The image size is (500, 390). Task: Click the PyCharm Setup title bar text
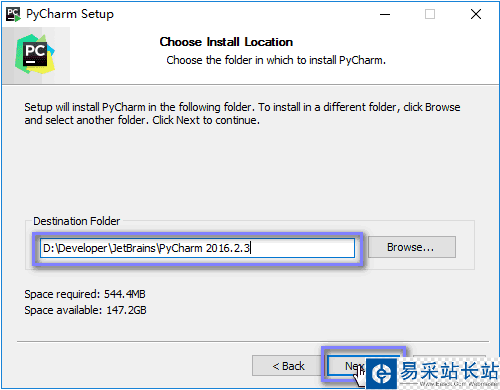(x=70, y=14)
